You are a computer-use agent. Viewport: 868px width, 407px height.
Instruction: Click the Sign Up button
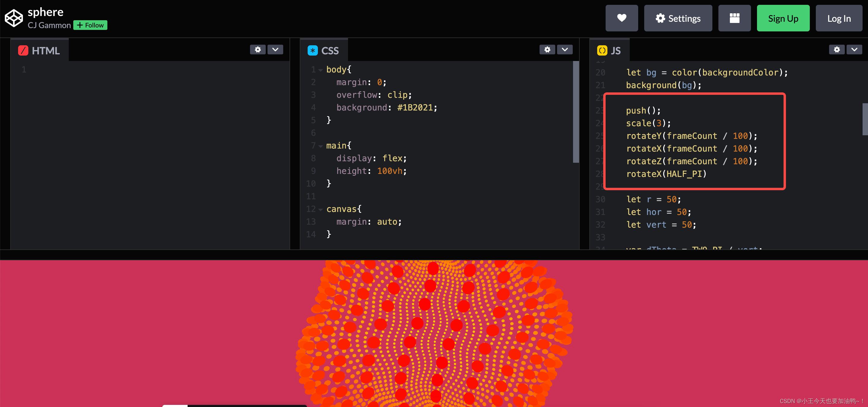[783, 18]
